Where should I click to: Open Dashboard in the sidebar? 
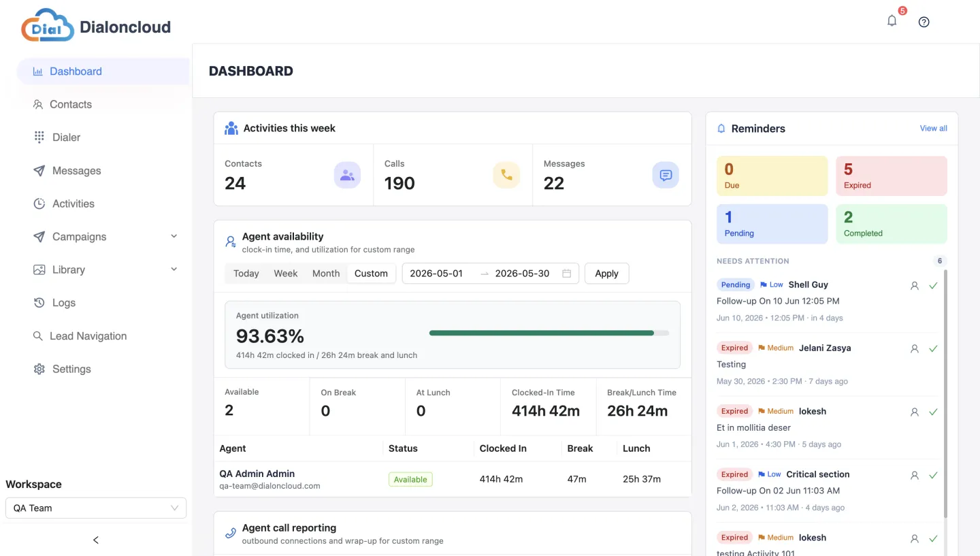(103, 71)
